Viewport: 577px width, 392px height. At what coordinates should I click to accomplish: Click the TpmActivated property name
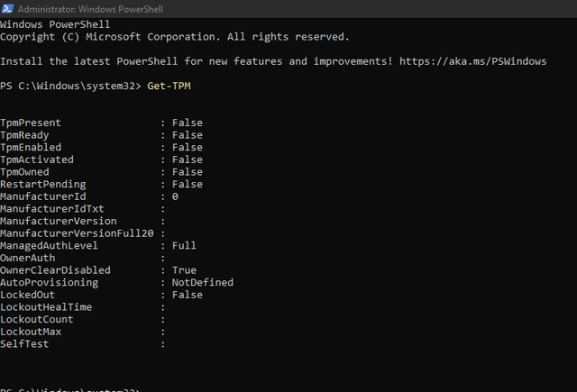[37, 160]
